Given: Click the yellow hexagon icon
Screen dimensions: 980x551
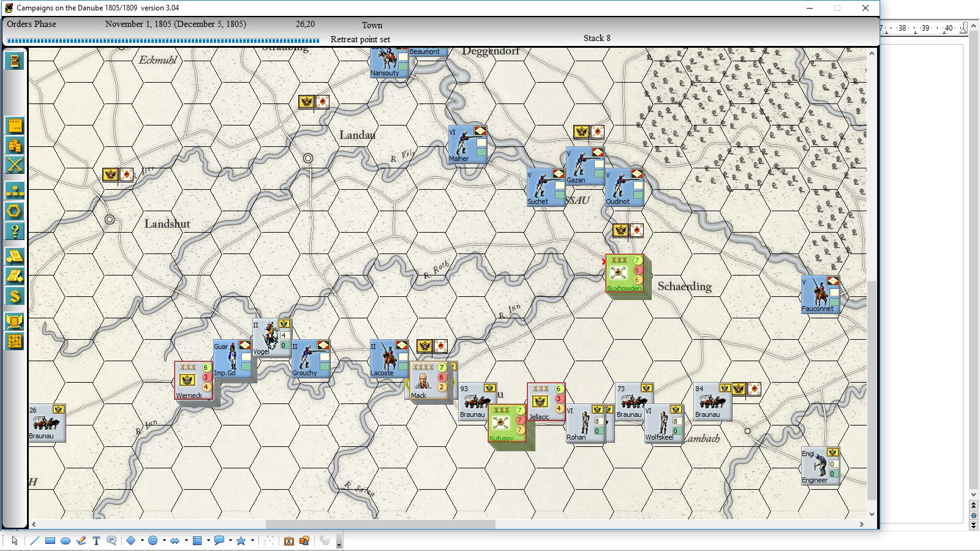Looking at the screenshot, I should coord(15,211).
